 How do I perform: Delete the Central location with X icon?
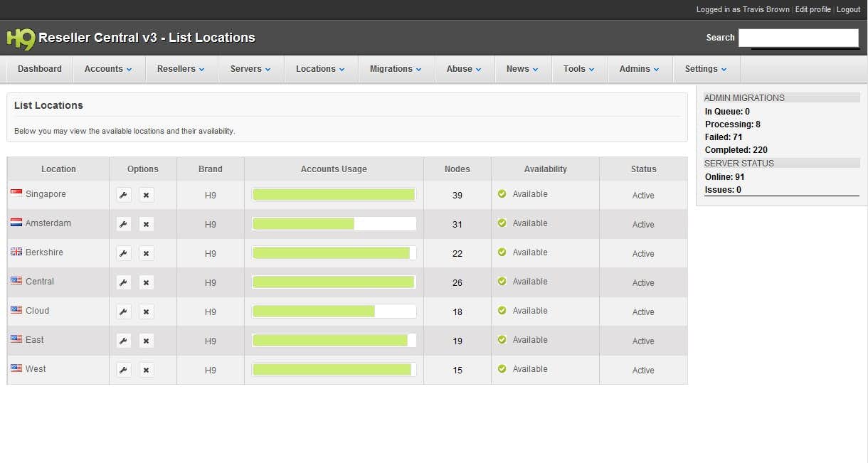[x=146, y=282]
